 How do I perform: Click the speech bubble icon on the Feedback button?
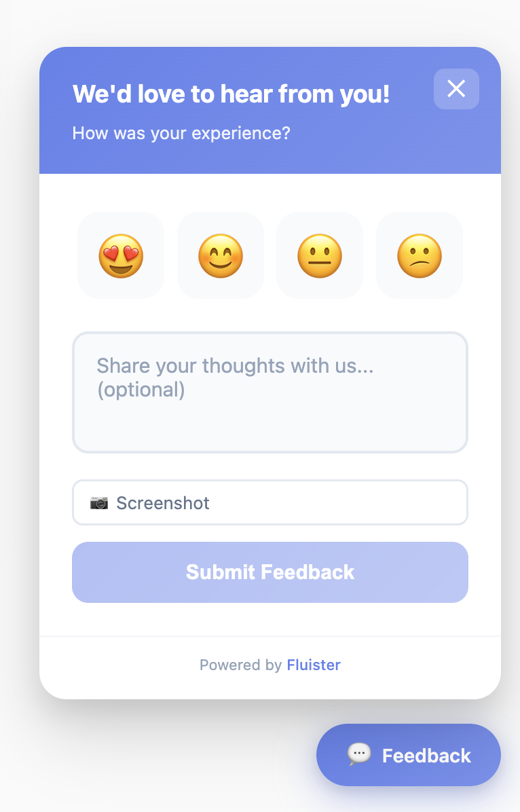click(359, 754)
